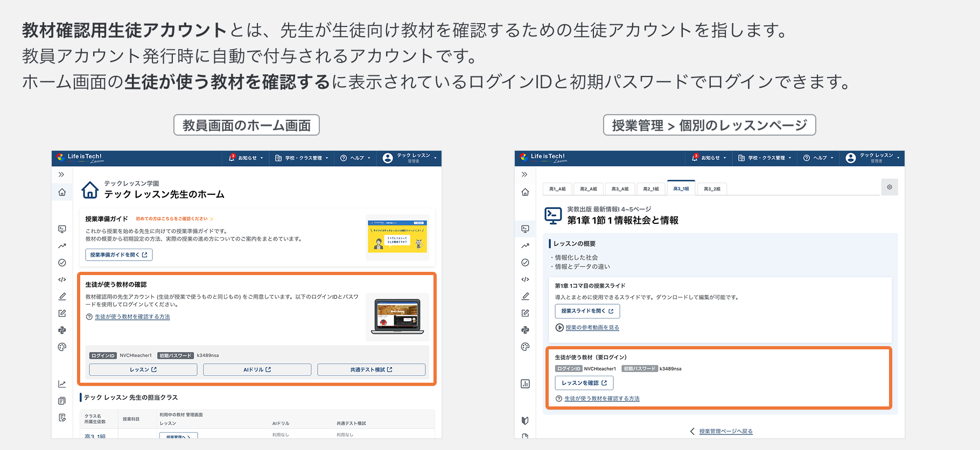
Task: Switch to 高3_2組 tab
Action: [712, 189]
